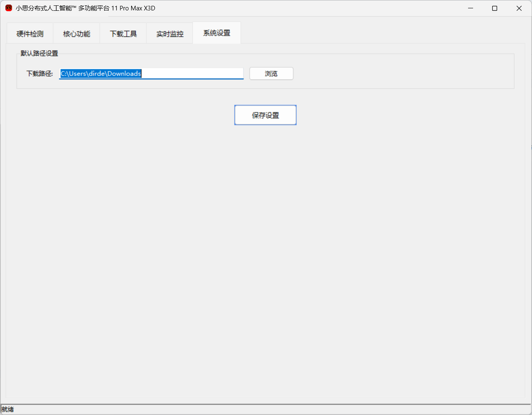Click the 下载路径 label
This screenshot has width=532, height=415.
pyautogui.click(x=40, y=73)
